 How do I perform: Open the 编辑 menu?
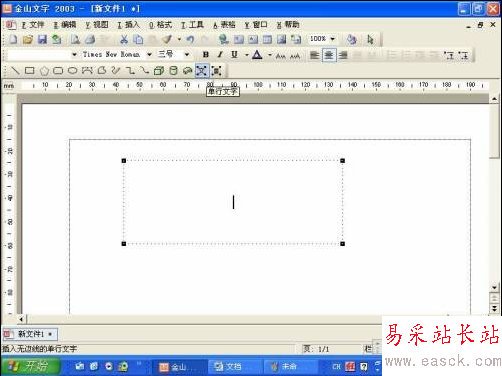click(65, 25)
